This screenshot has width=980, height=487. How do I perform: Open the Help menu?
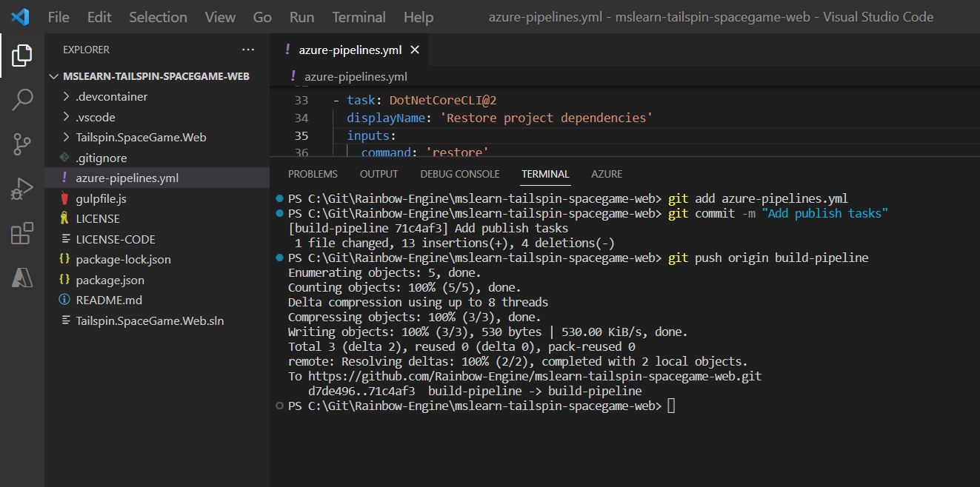419,17
